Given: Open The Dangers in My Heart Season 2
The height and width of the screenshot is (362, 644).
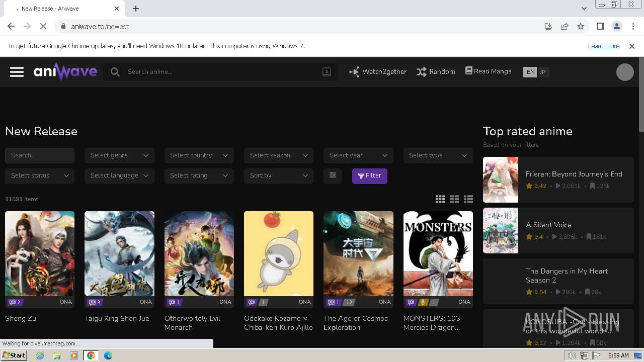Looking at the screenshot, I should (558, 281).
